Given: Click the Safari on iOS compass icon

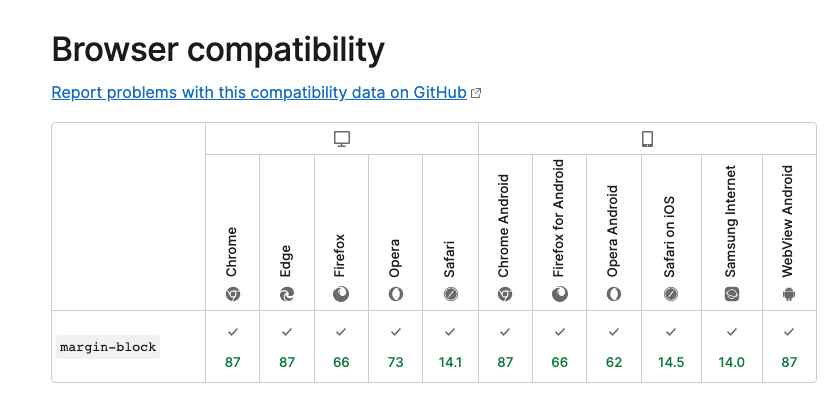Looking at the screenshot, I should click(671, 294).
